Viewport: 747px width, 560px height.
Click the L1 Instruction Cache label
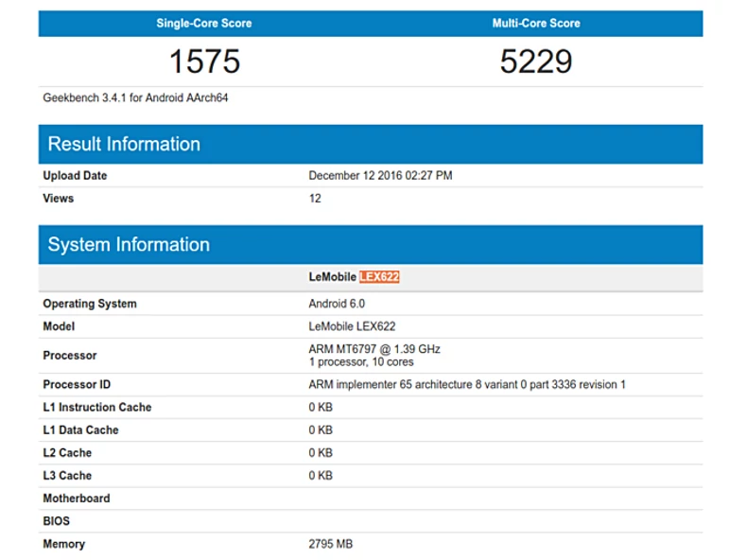click(97, 408)
